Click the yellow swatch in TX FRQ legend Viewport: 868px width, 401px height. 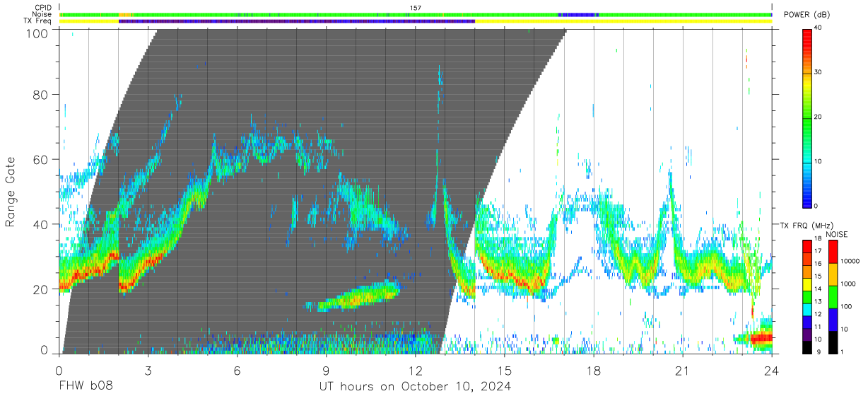point(807,284)
